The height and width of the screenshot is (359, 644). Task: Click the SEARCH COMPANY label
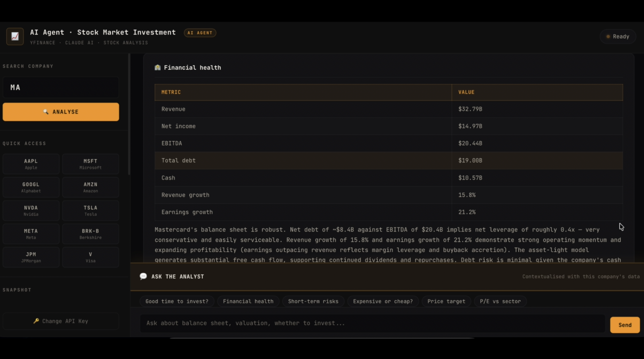pyautogui.click(x=28, y=66)
